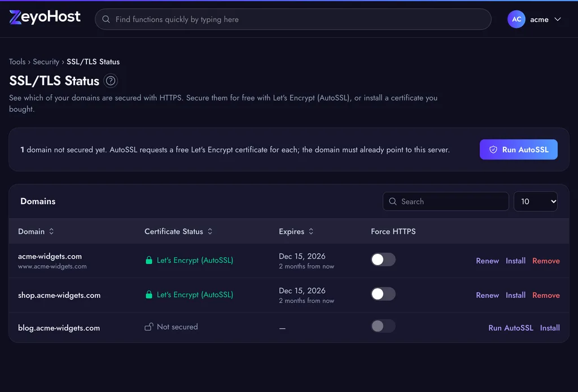Click the ZeyoHost logo
578x392 pixels.
(x=45, y=17)
